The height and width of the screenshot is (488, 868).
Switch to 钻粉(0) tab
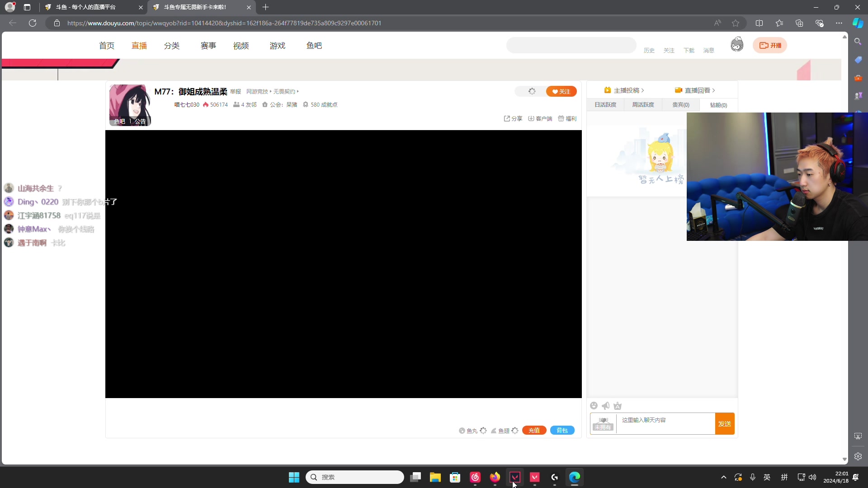click(718, 105)
